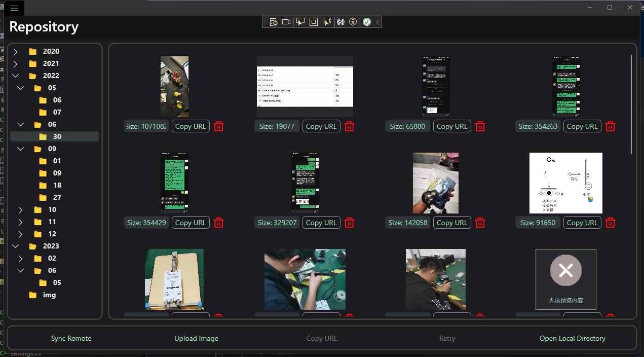Click the Sync Remote button
The height and width of the screenshot is (357, 644).
(71, 338)
